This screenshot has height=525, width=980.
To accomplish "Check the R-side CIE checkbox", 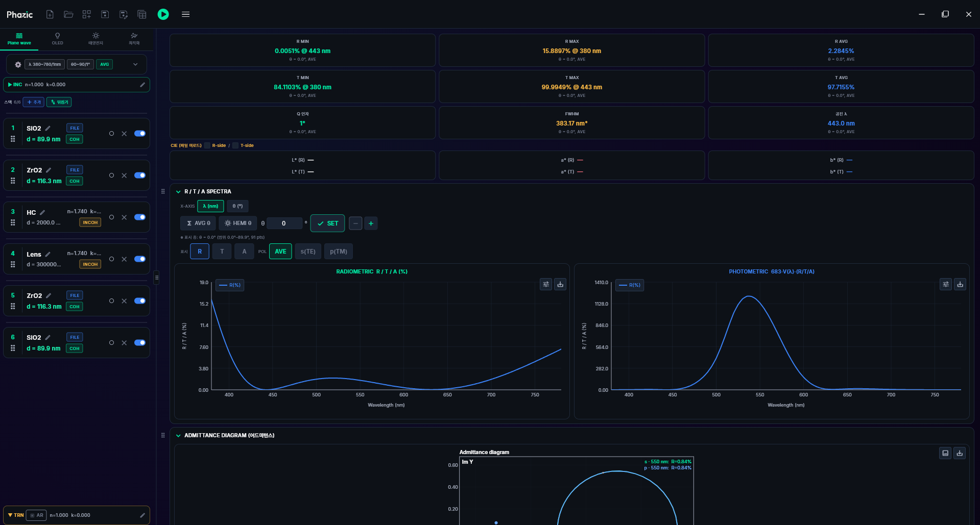I will [x=207, y=145].
